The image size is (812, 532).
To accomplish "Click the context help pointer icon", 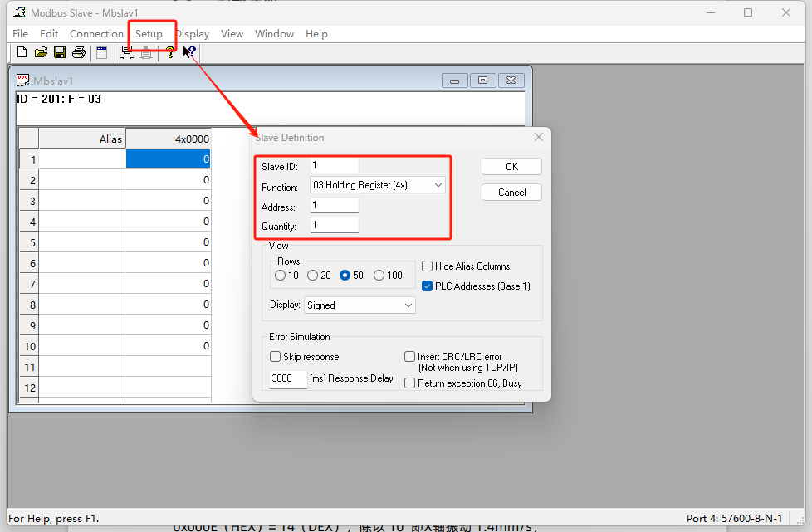I will (x=189, y=53).
